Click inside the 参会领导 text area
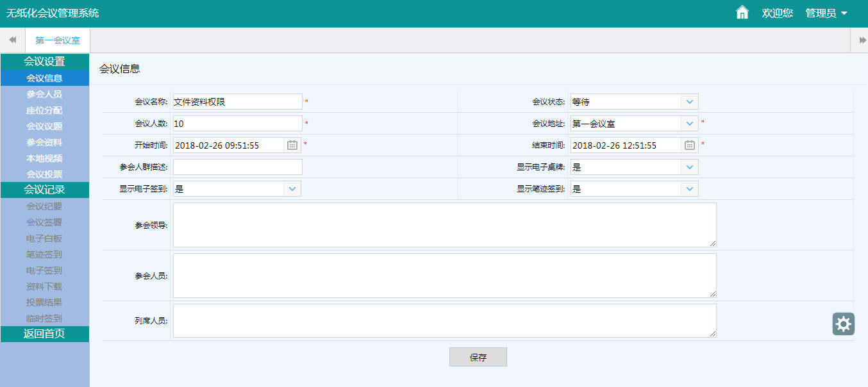Viewport: 868px width, 387px height. [x=444, y=225]
